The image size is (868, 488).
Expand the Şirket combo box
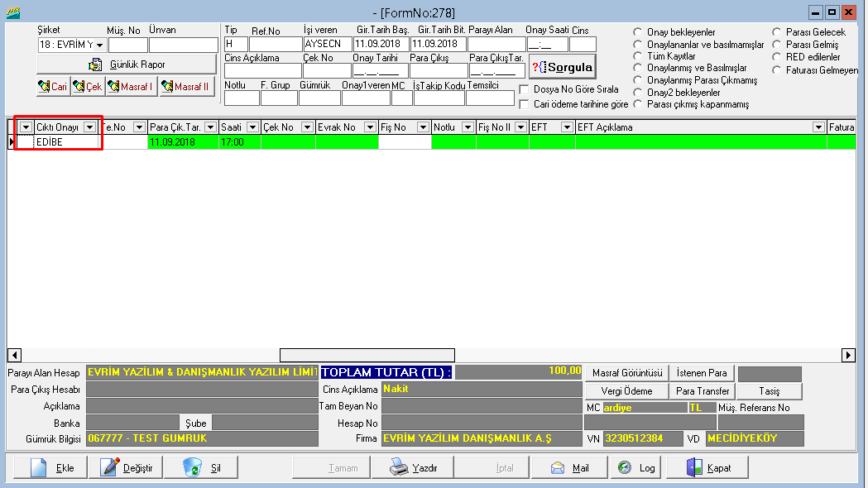[x=99, y=45]
